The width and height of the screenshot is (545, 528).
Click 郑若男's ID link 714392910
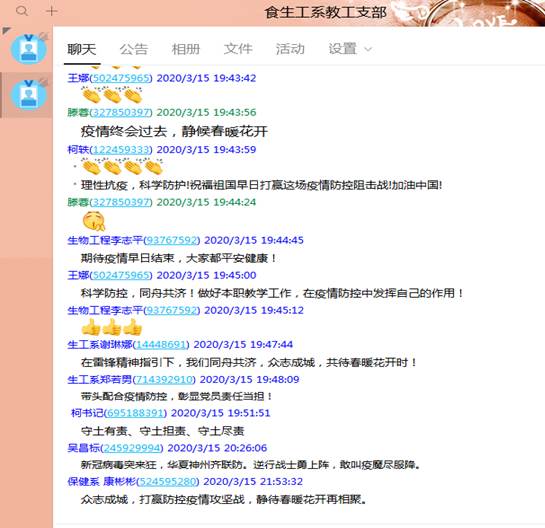[x=164, y=379]
